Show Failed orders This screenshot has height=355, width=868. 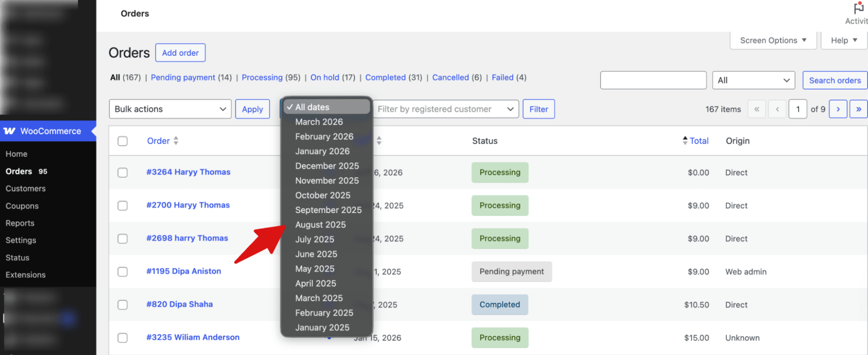tap(502, 77)
